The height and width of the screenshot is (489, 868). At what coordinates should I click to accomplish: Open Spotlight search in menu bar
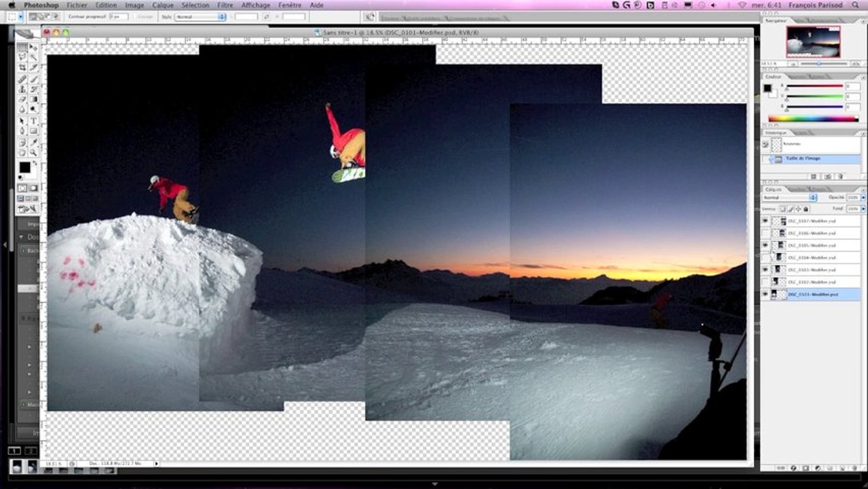855,5
